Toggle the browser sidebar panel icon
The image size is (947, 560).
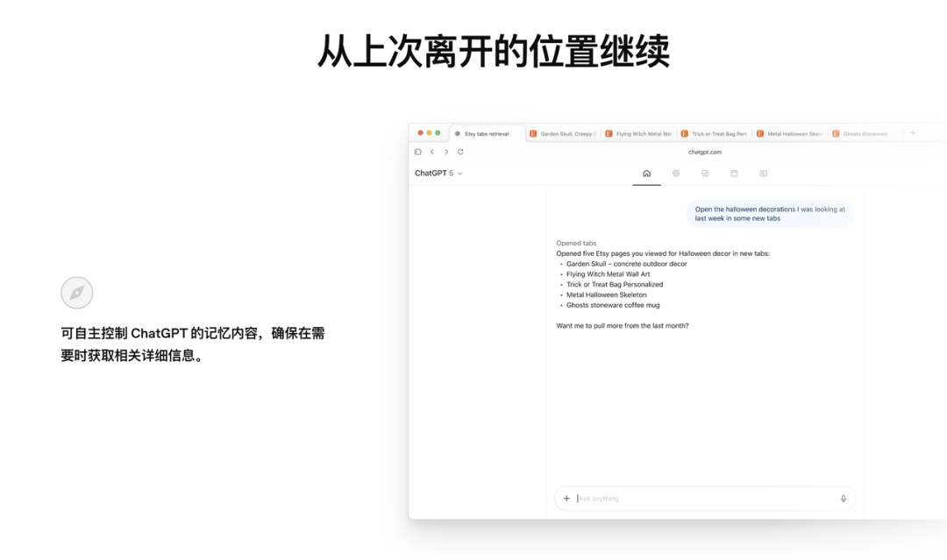(x=418, y=152)
